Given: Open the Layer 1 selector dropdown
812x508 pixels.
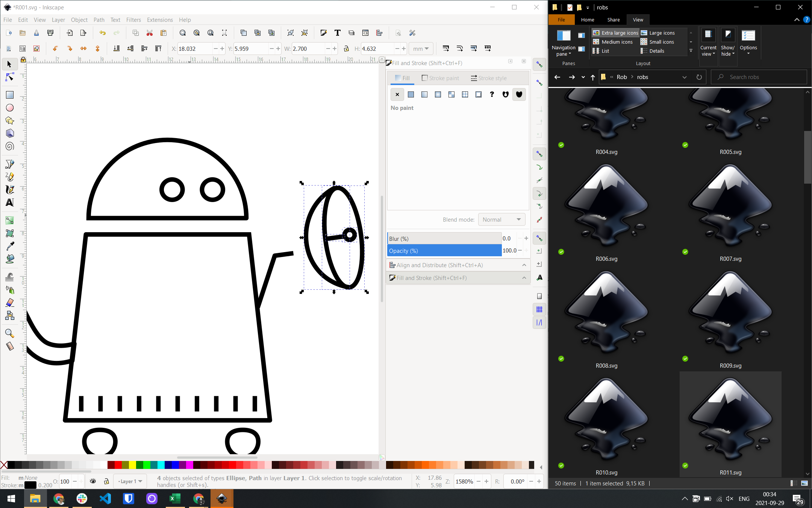Looking at the screenshot, I should click(130, 481).
